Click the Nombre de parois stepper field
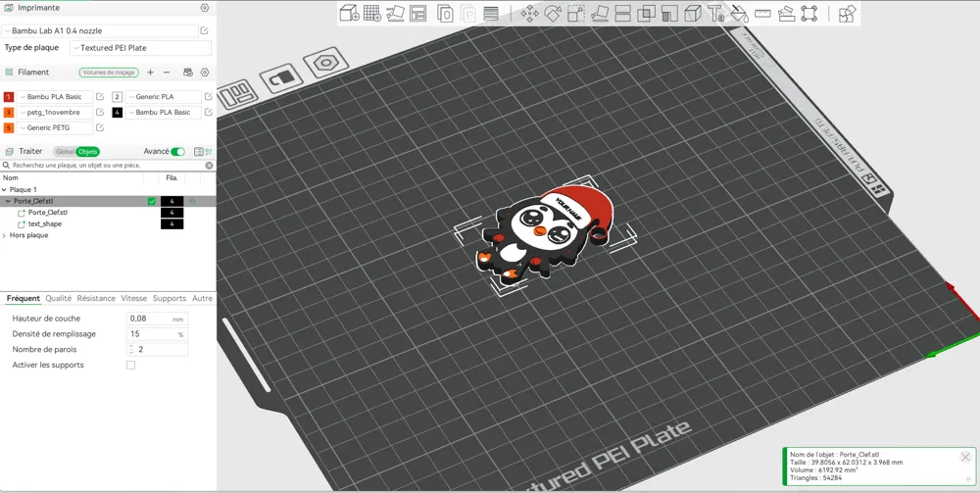The image size is (980, 493). point(157,350)
